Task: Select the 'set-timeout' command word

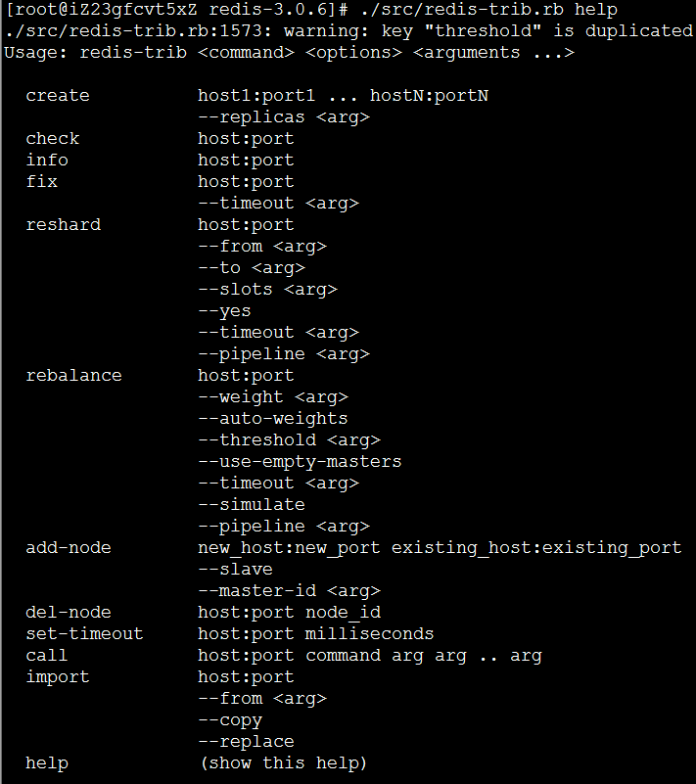Action: 84,633
